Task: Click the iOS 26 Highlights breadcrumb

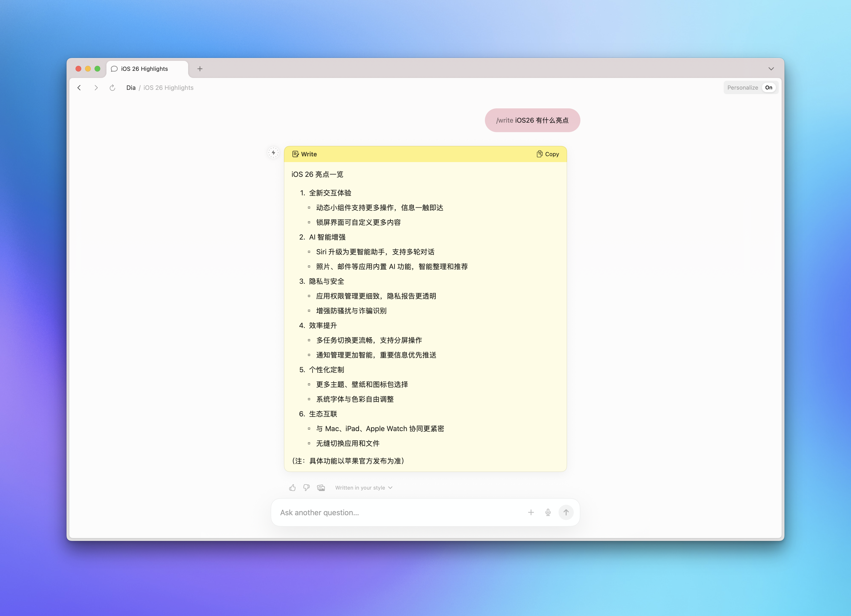Action: coord(168,87)
